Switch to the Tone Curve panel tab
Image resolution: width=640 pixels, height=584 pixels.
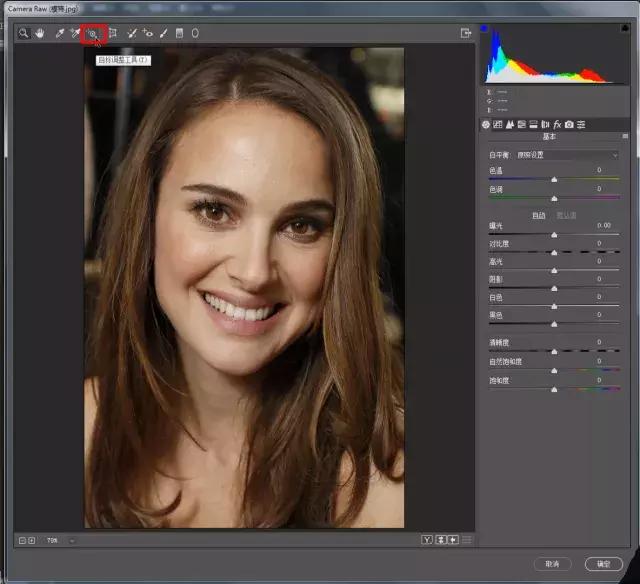(497, 124)
